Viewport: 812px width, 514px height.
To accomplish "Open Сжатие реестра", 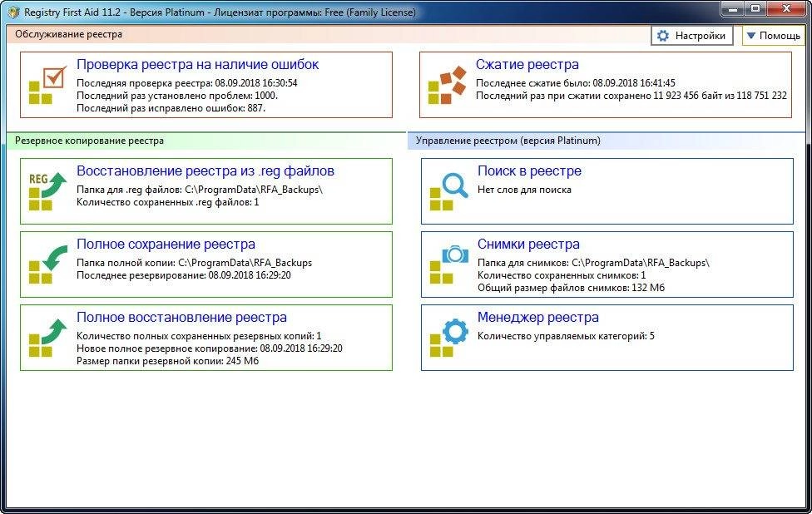I will [606, 84].
